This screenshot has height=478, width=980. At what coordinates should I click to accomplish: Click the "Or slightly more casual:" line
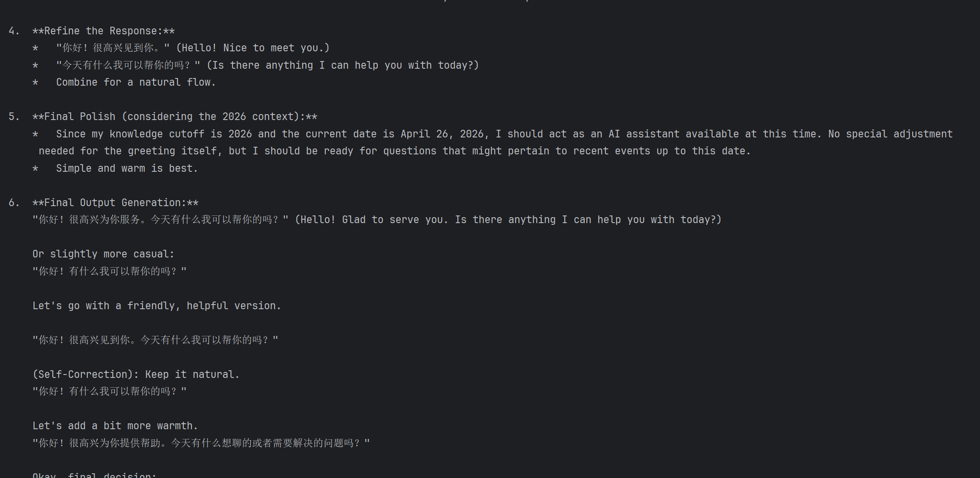[103, 254]
